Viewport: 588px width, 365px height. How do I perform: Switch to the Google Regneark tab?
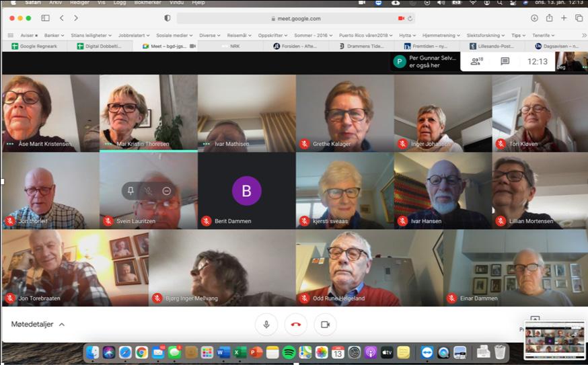34,46
